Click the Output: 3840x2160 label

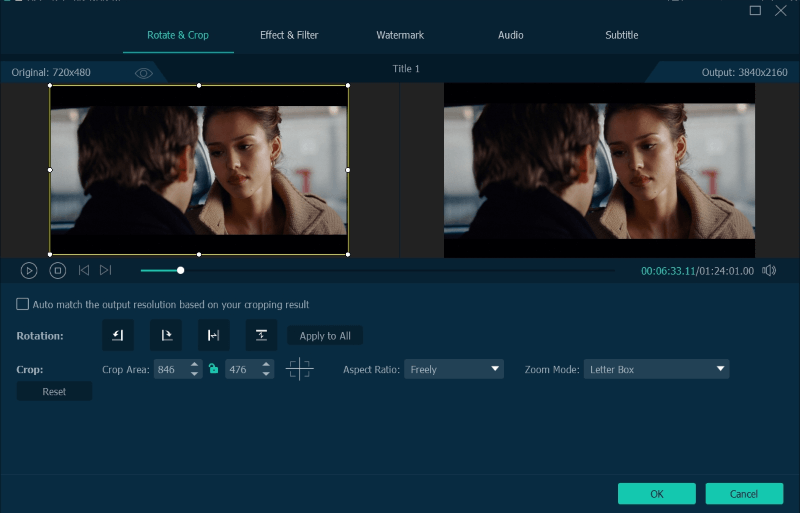click(744, 72)
